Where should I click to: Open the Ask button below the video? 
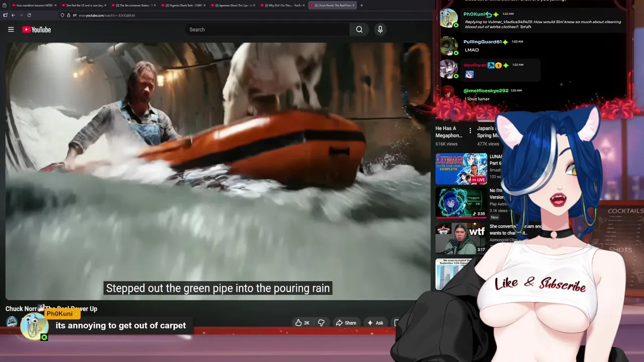point(375,323)
